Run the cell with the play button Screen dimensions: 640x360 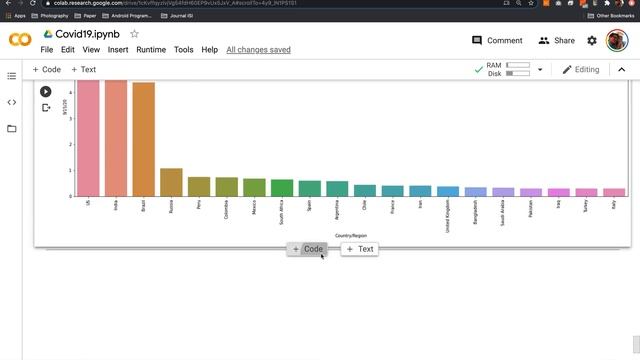pos(46,91)
